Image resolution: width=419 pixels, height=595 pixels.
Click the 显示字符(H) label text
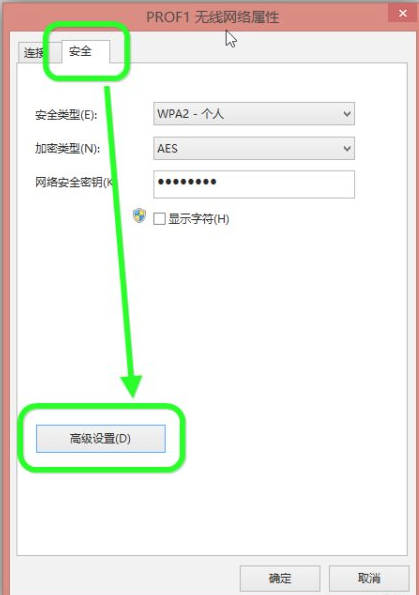pos(198,219)
